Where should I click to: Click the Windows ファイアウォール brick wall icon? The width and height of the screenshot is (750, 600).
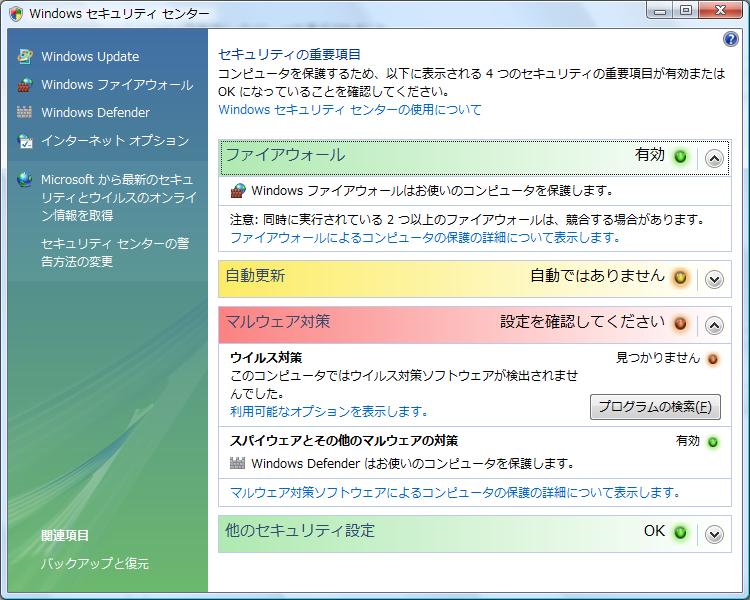(x=24, y=85)
